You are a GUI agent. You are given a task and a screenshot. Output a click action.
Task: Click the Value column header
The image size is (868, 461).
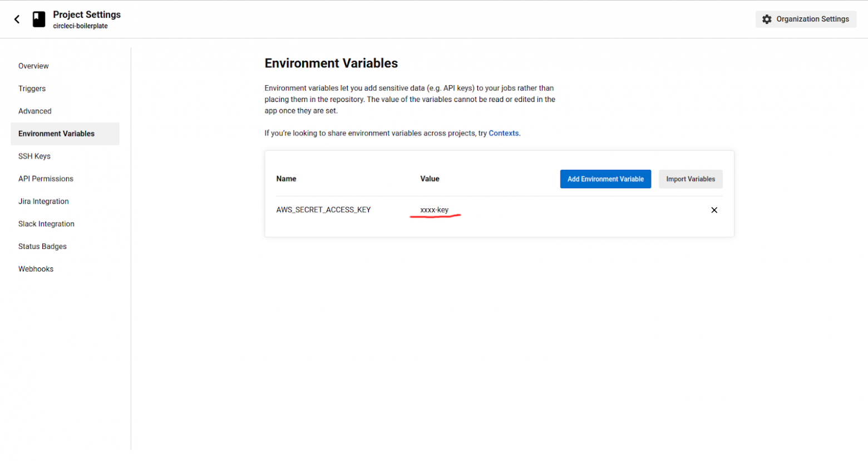coord(430,179)
